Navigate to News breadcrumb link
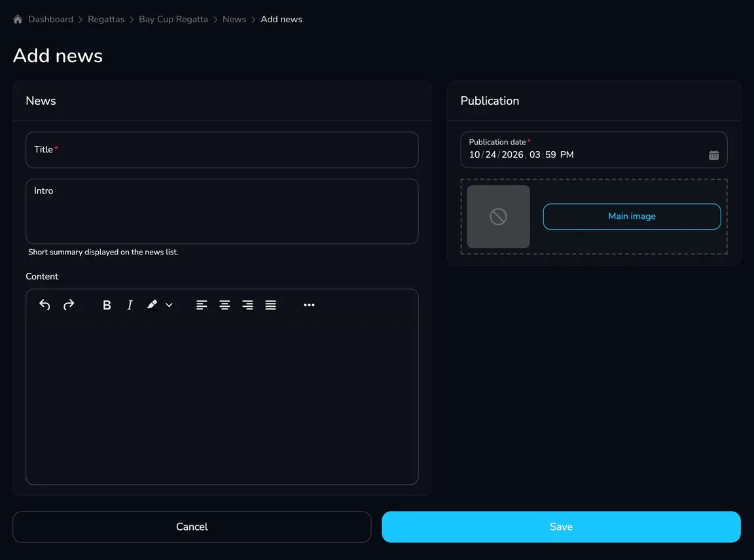This screenshot has width=754, height=560. [234, 19]
